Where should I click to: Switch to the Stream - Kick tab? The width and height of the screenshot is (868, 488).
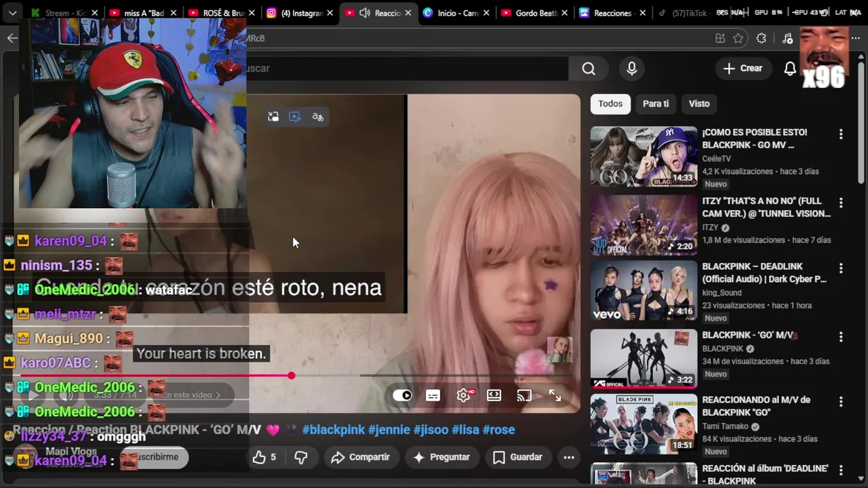coord(64,13)
